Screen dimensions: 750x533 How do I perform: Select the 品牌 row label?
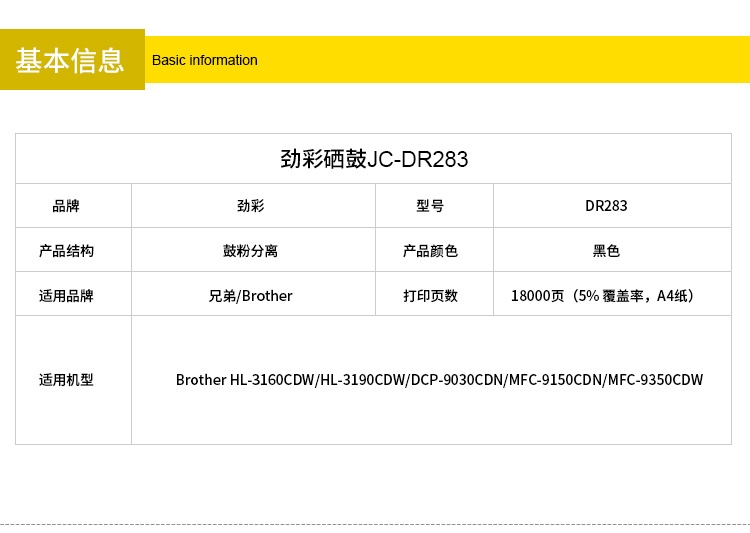[x=66, y=206]
